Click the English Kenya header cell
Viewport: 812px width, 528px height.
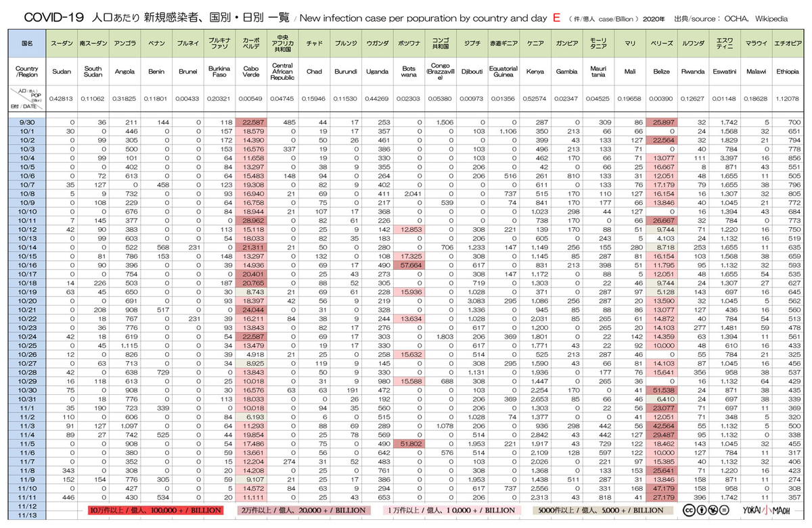pyautogui.click(x=535, y=71)
